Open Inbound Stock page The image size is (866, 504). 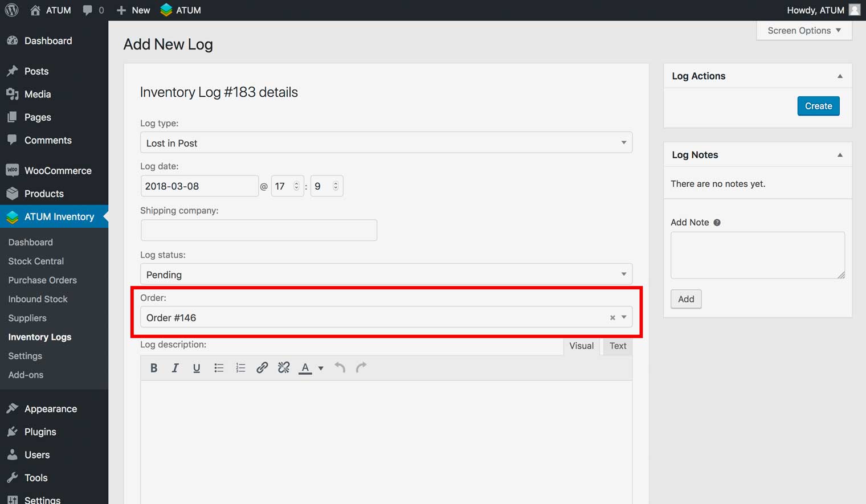(x=38, y=299)
